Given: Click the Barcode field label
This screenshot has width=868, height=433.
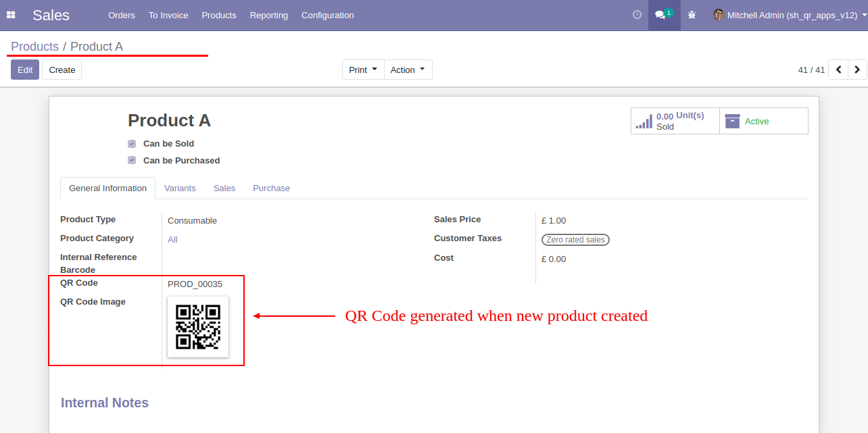Looking at the screenshot, I should tap(78, 270).
